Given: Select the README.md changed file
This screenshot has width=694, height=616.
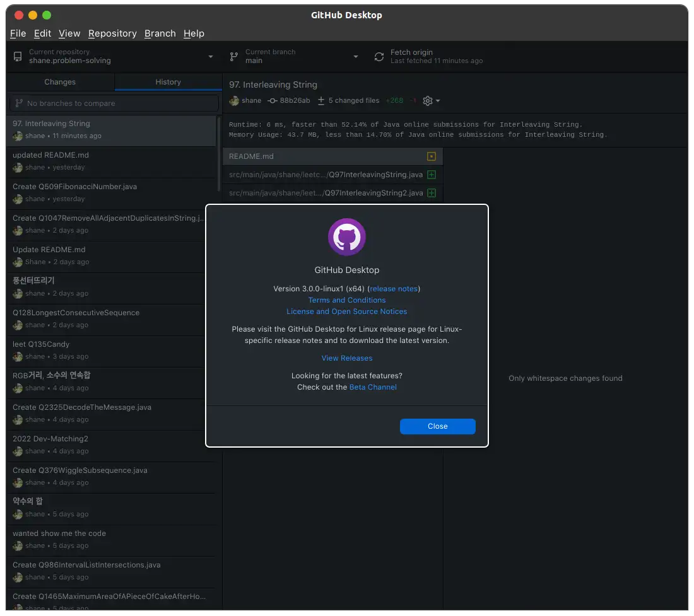Looking at the screenshot, I should click(332, 156).
